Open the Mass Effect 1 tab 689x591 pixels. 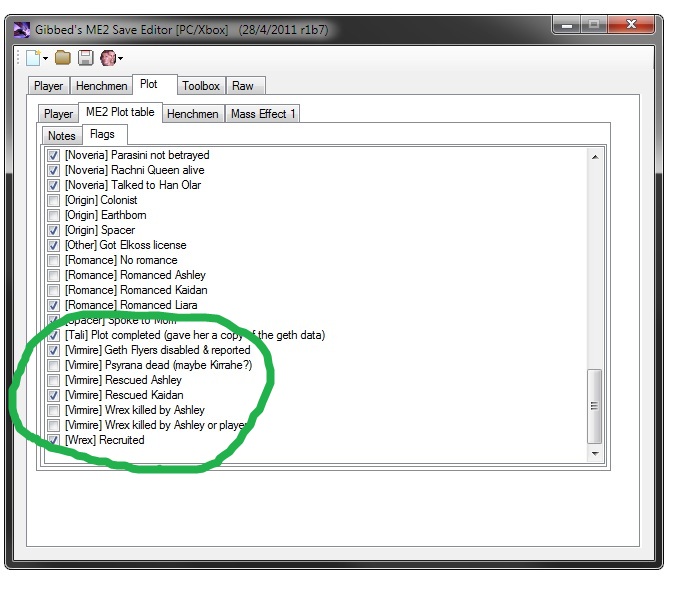pos(262,114)
